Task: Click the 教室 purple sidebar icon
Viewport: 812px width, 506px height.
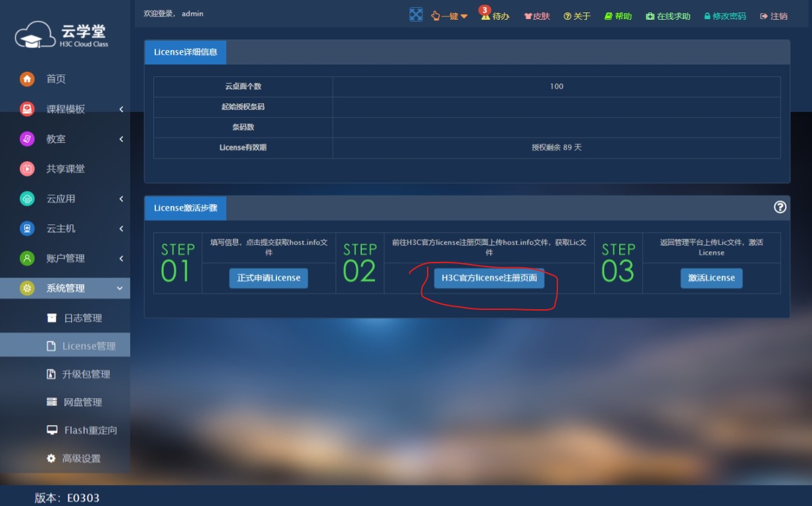Action: [27, 139]
